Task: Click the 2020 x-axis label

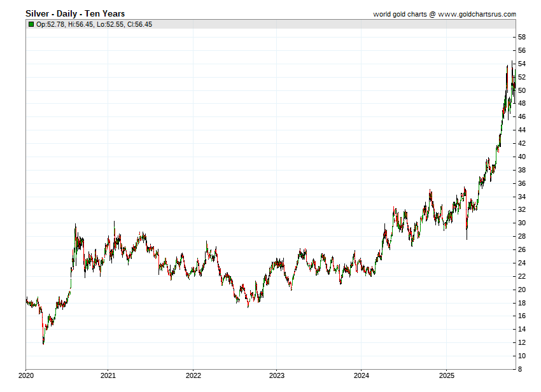Action: 26,375
